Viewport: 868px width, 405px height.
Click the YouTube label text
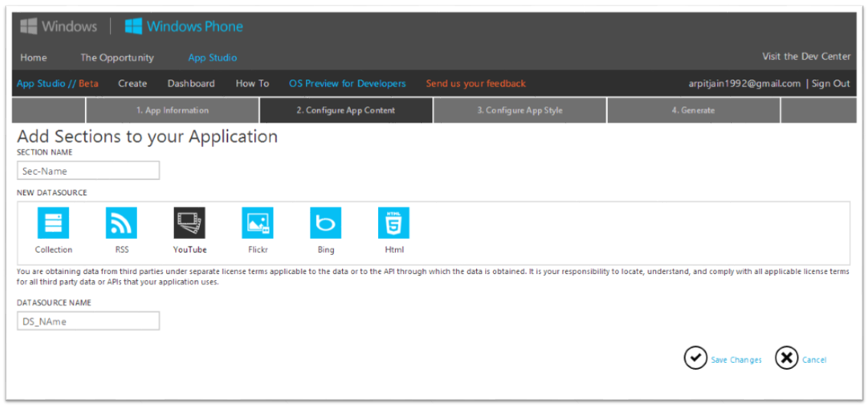(190, 250)
